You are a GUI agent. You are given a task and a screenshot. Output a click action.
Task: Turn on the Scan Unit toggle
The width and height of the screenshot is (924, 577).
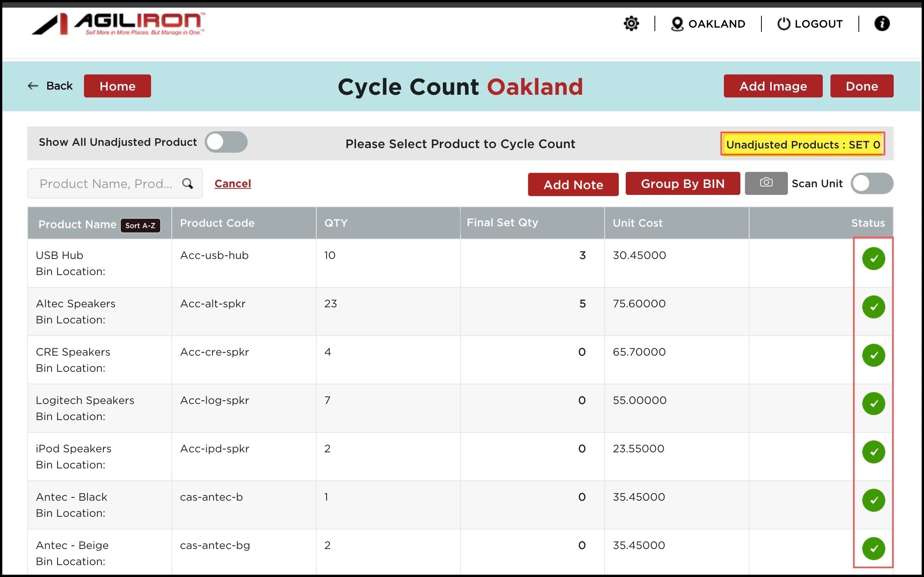[871, 183]
